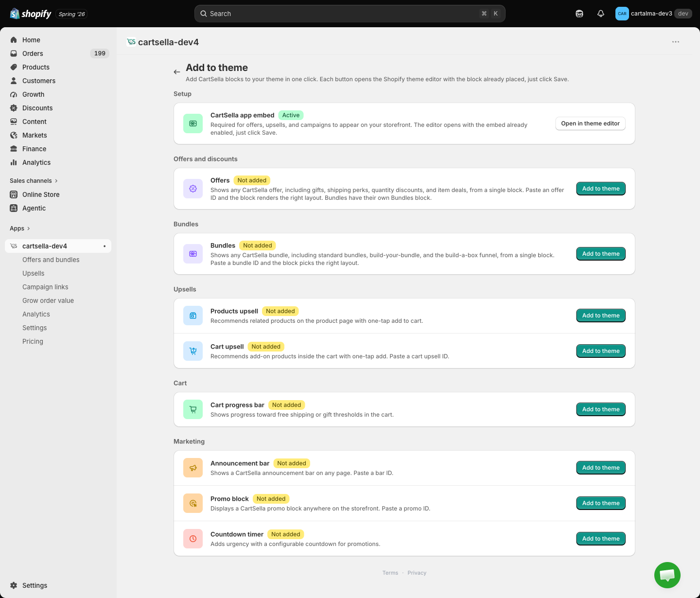This screenshot has width=700, height=598.
Task: Click the Promo block icon
Action: click(193, 503)
